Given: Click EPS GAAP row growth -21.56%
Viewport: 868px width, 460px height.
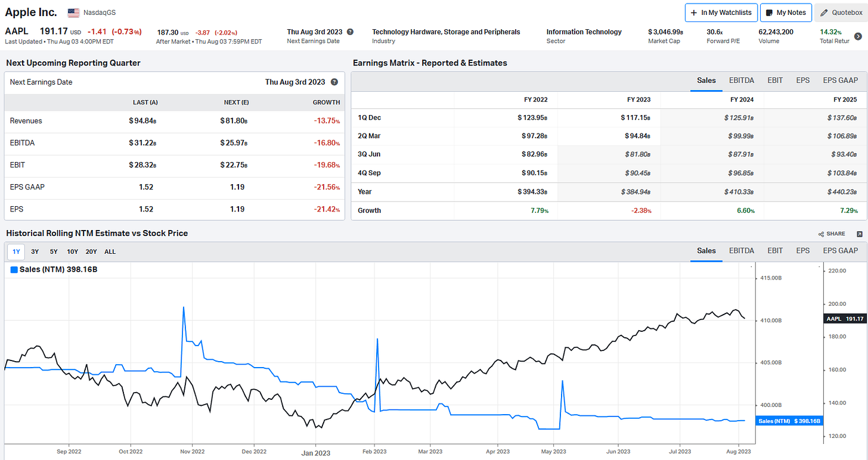Looking at the screenshot, I should pos(325,187).
